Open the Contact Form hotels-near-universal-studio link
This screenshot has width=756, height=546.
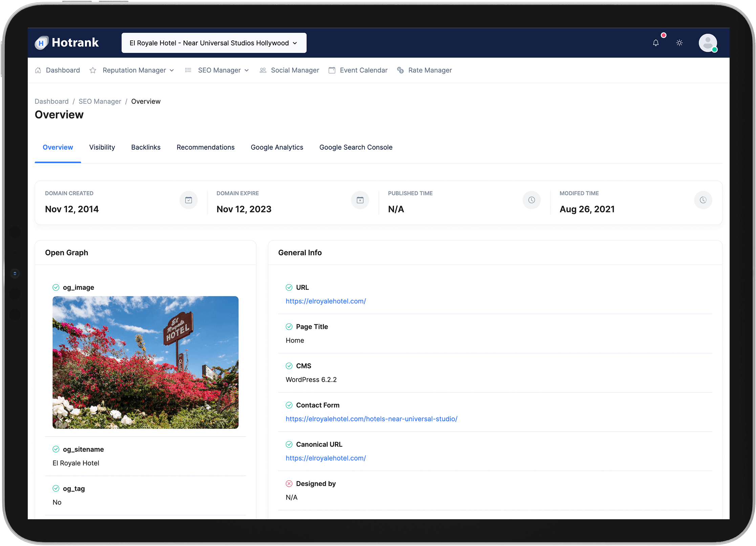371,419
